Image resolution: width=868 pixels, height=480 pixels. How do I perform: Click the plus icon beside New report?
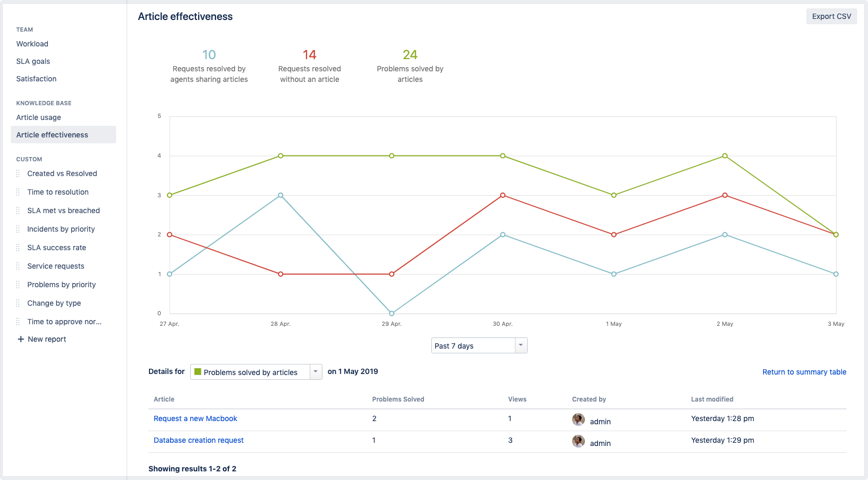[20, 339]
